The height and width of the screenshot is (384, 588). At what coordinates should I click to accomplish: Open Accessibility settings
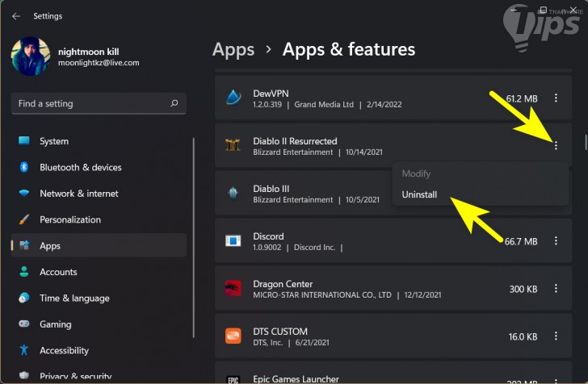click(x=99, y=351)
